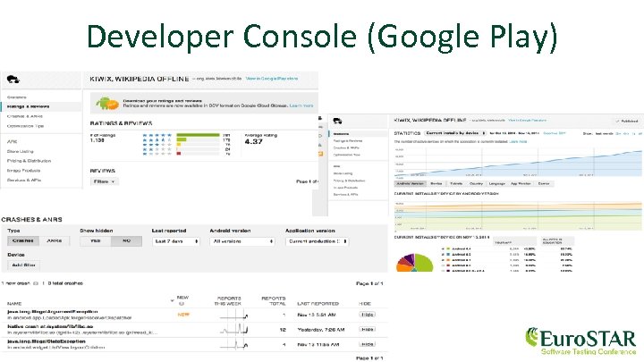Open Services & APIs in ratings window sidebar
644x362 pixels.
coord(24,181)
